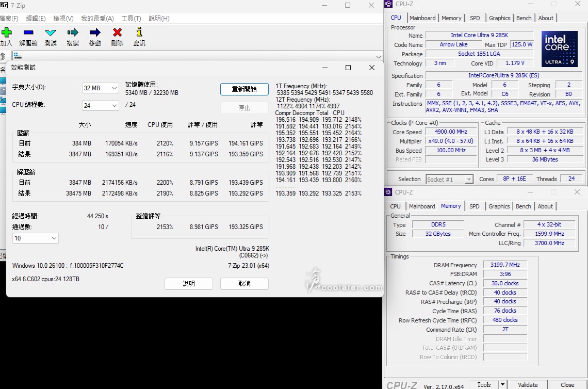Click the Cancel (取消) button
This screenshot has width=588, height=389.
tap(244, 284)
